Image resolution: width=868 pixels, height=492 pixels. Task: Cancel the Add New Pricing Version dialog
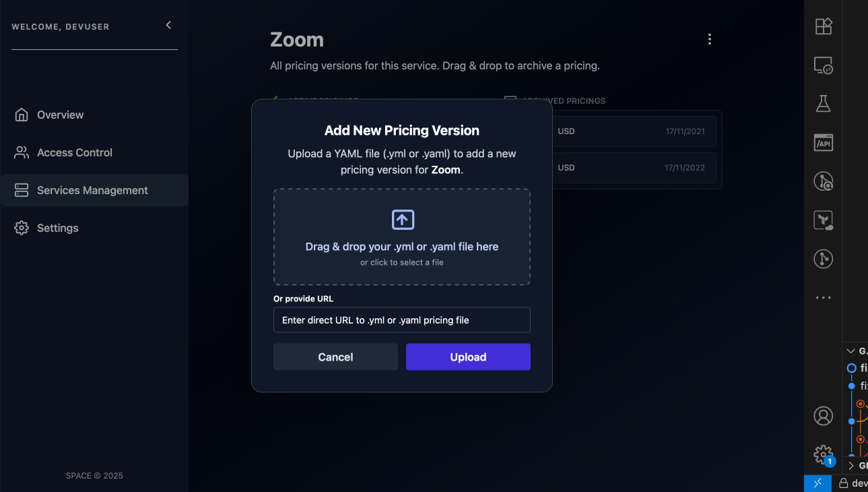[x=335, y=357]
